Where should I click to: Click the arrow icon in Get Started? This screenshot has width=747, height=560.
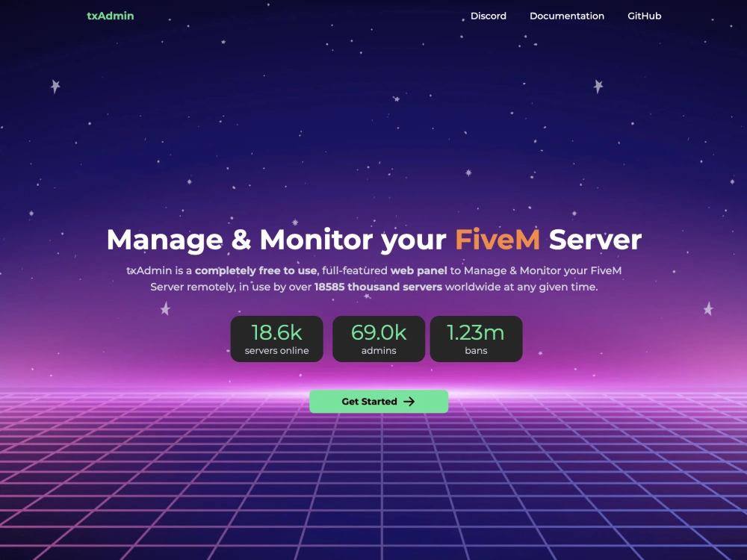coord(409,402)
